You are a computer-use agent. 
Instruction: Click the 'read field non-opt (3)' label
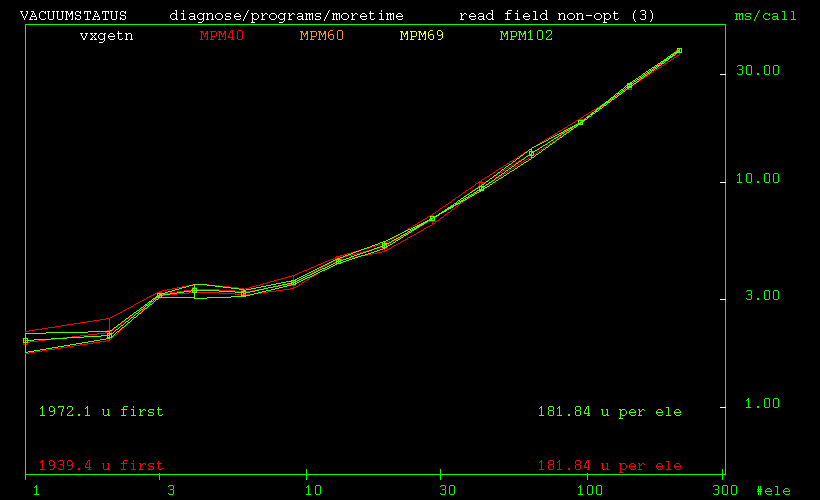(556, 16)
